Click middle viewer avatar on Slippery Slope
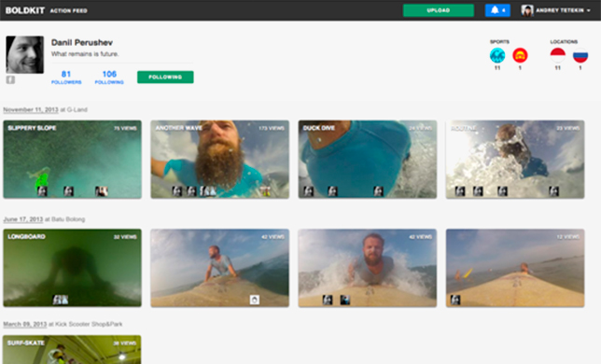The width and height of the screenshot is (601, 364). tap(69, 190)
